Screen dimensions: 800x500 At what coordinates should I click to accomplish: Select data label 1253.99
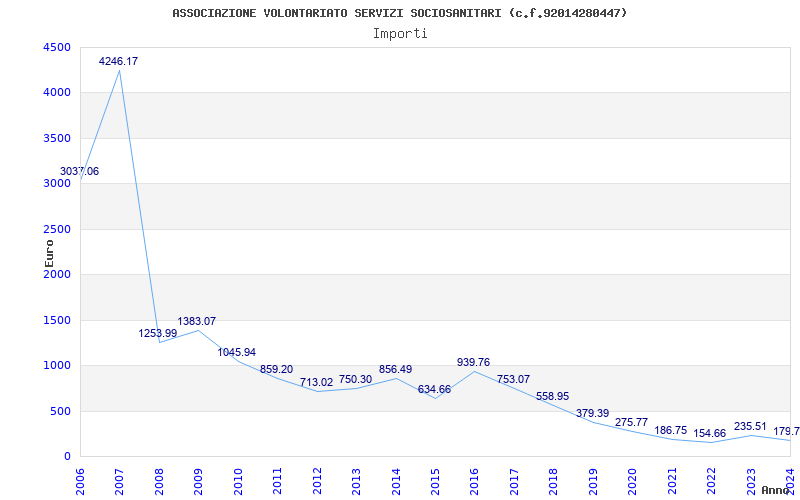pos(158,333)
